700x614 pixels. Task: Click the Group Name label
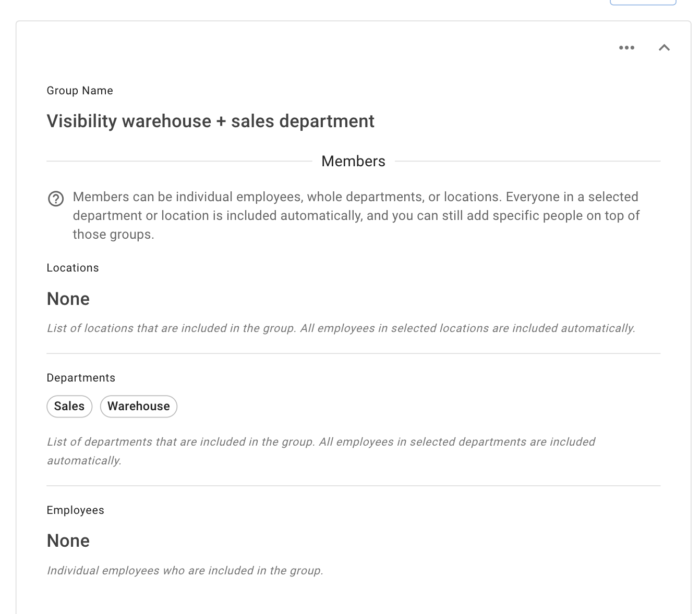point(80,91)
